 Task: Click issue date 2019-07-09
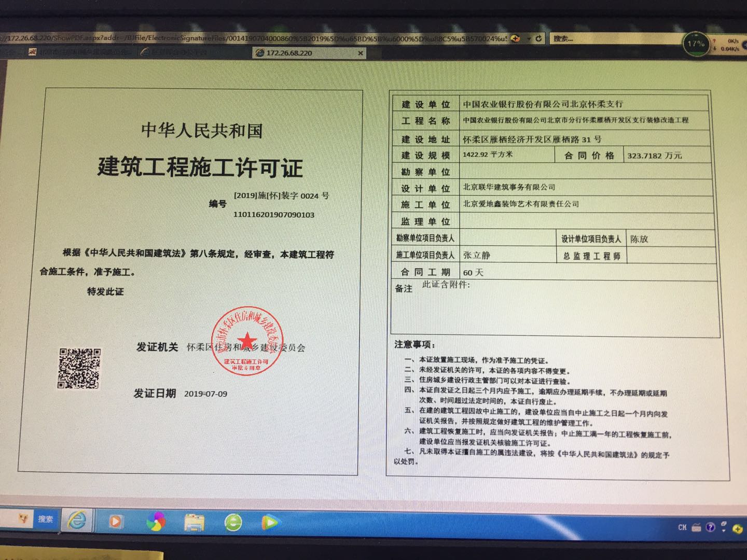(x=205, y=394)
